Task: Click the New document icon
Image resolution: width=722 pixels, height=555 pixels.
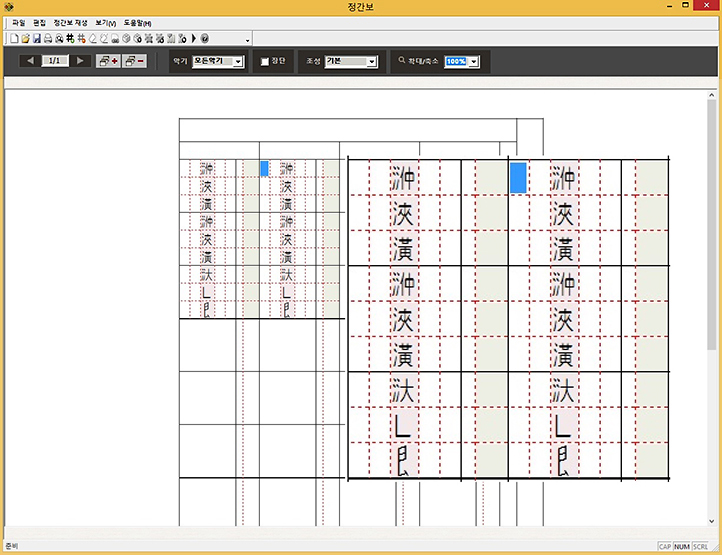Action: point(14,39)
